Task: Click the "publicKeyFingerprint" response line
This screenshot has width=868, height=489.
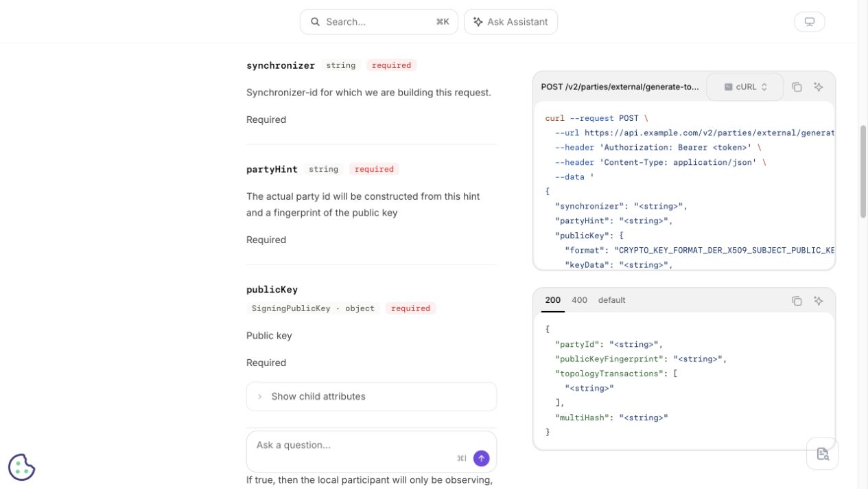Action: pos(640,359)
